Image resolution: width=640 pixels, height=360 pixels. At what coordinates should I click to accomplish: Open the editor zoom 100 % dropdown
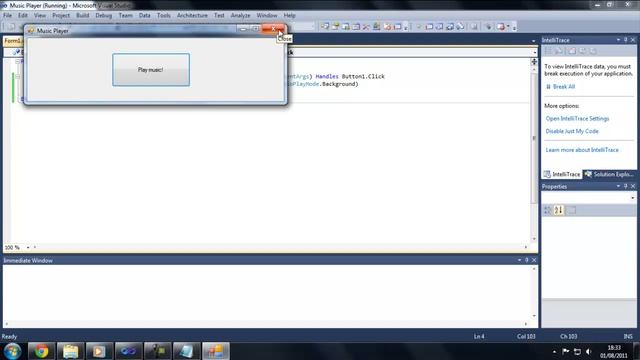point(28,247)
